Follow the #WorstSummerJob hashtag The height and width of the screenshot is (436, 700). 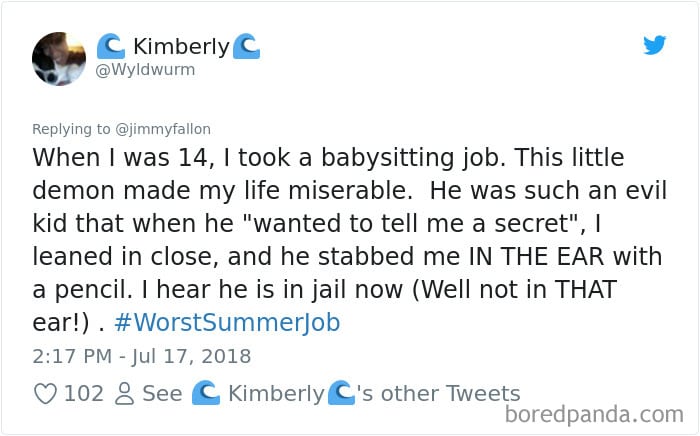click(227, 322)
